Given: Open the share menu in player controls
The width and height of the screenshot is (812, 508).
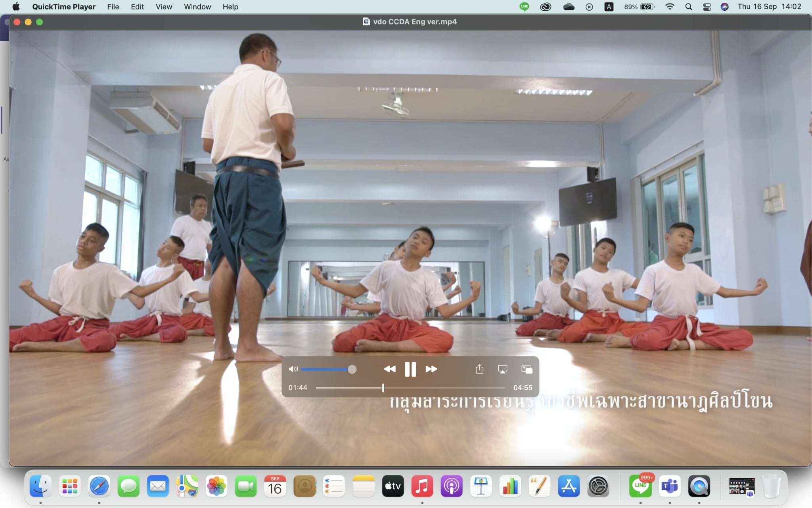Looking at the screenshot, I should tap(479, 369).
